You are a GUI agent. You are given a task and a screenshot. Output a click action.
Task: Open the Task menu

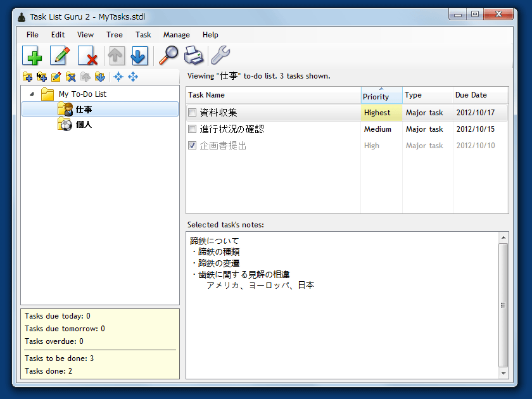click(143, 35)
